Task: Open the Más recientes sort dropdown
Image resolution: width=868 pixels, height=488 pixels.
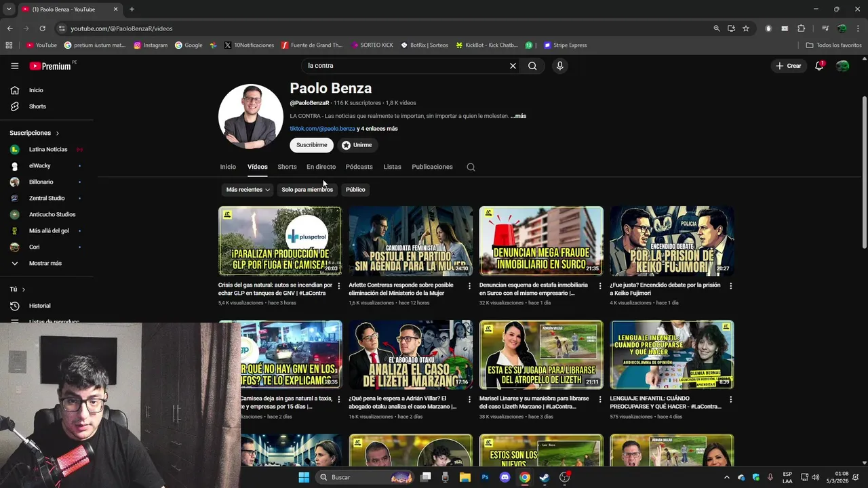Action: pyautogui.click(x=248, y=190)
